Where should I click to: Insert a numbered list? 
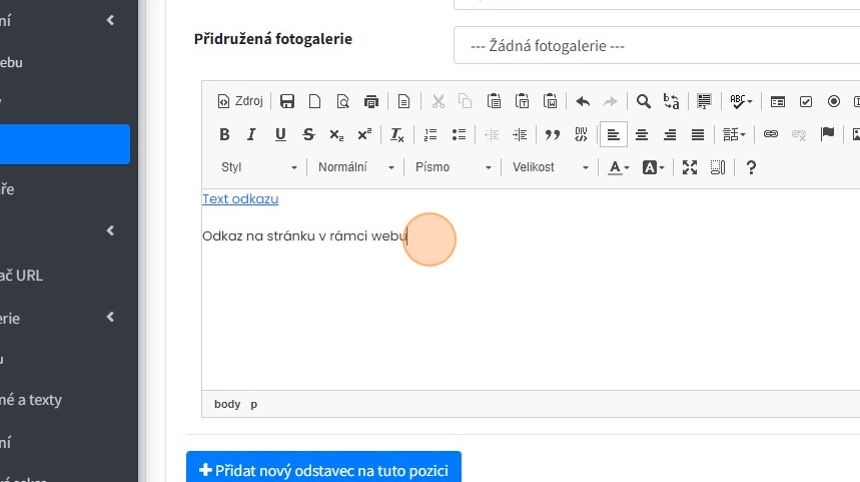(431, 134)
